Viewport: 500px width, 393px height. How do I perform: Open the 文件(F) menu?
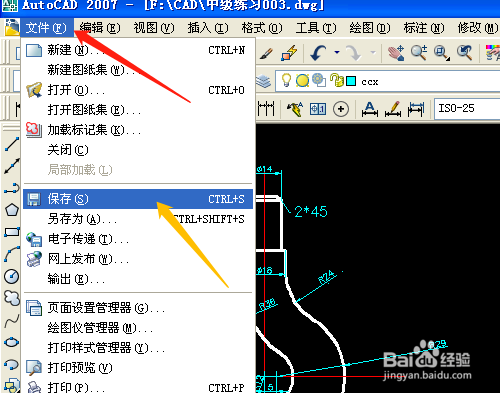click(x=46, y=28)
